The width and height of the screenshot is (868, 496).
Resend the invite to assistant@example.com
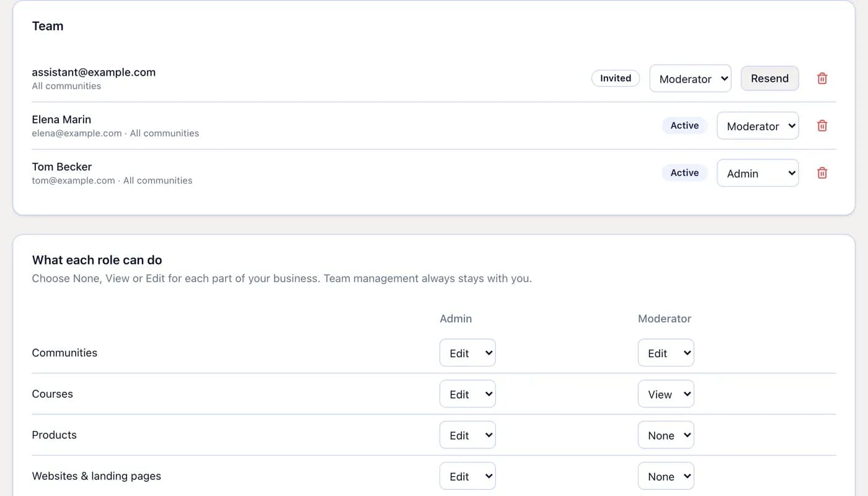coord(769,79)
